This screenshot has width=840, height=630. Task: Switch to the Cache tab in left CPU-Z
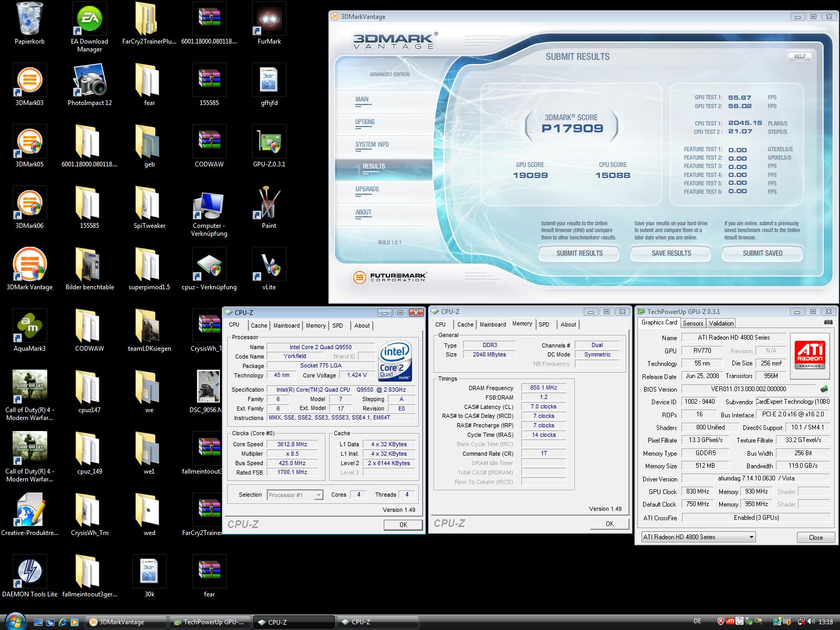click(259, 325)
